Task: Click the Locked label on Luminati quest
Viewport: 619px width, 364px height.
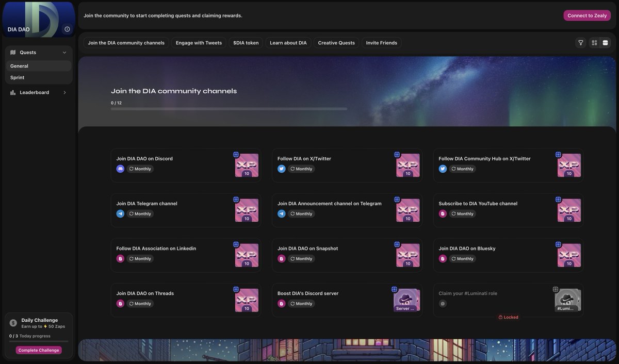Action: 509,317
